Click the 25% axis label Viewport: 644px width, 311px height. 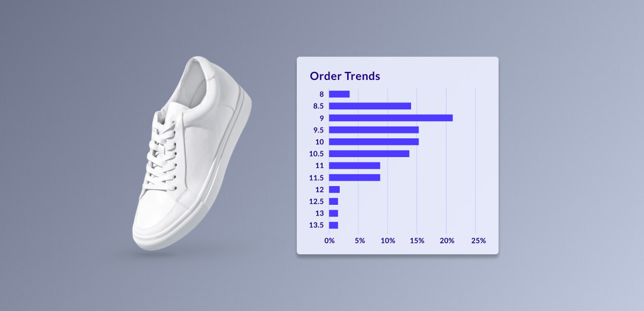[478, 241]
